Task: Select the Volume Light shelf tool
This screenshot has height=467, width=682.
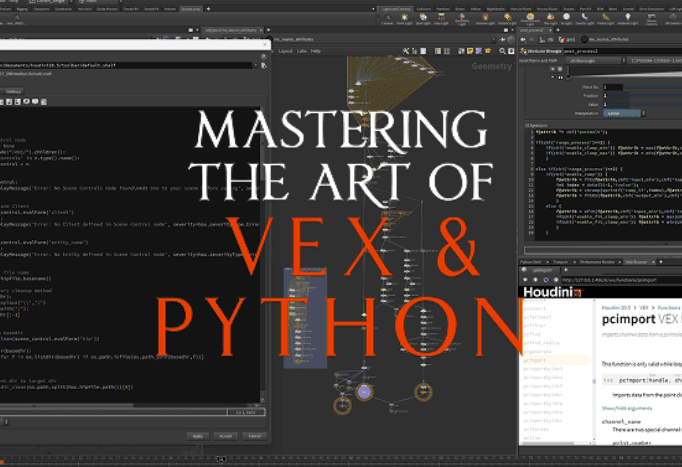Action: click(485, 18)
